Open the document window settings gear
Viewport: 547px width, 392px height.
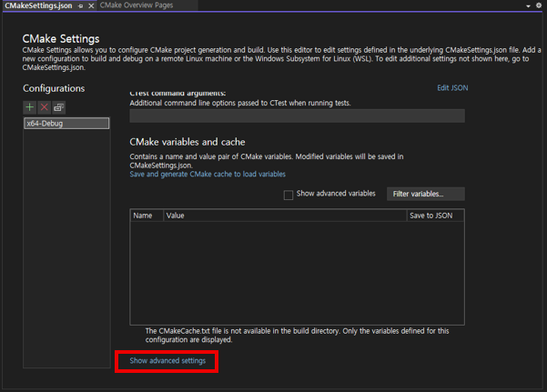539,5
